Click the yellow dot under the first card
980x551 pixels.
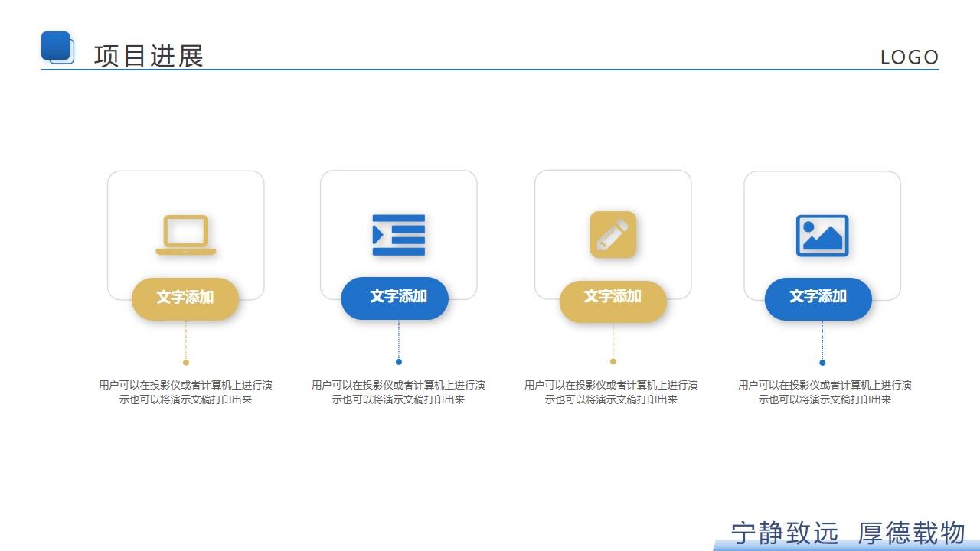point(185,361)
